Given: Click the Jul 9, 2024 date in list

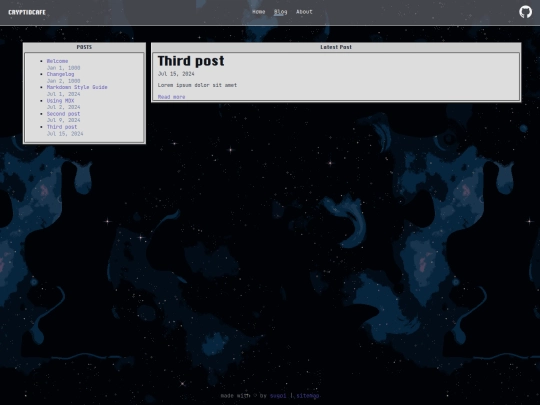Looking at the screenshot, I should point(63,120).
